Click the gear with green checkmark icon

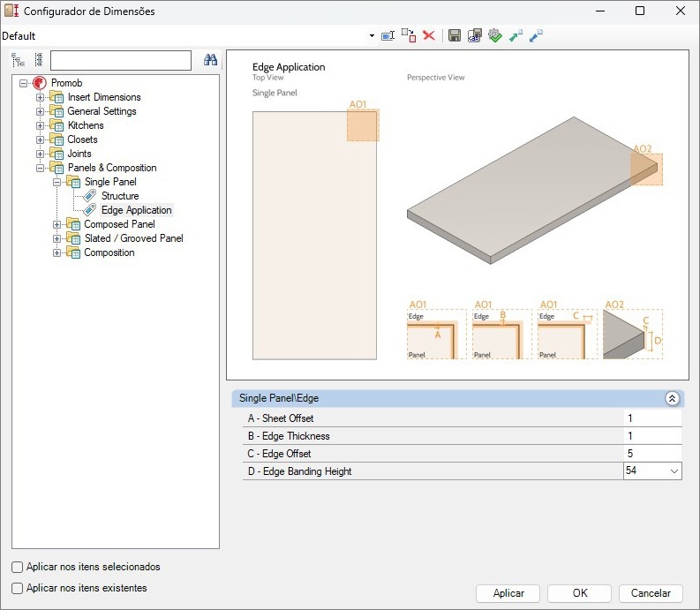(x=494, y=35)
